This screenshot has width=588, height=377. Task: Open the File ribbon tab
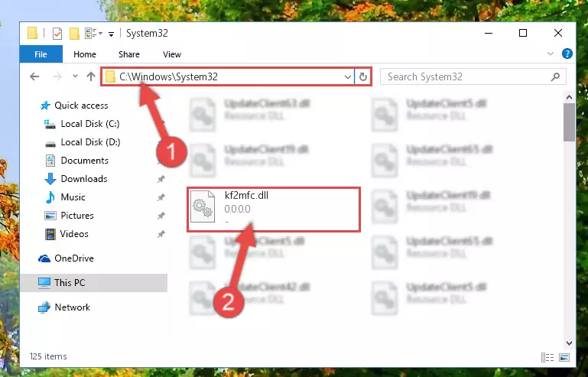point(41,54)
